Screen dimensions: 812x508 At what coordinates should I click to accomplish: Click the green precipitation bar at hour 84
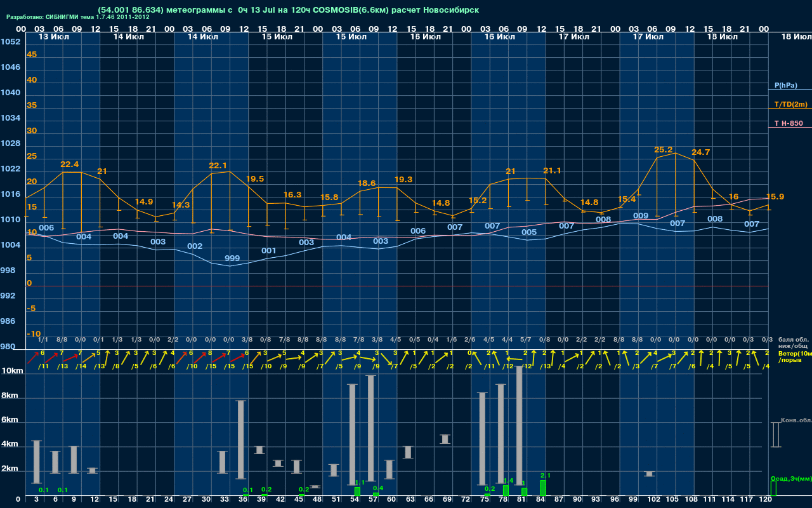[x=543, y=488]
